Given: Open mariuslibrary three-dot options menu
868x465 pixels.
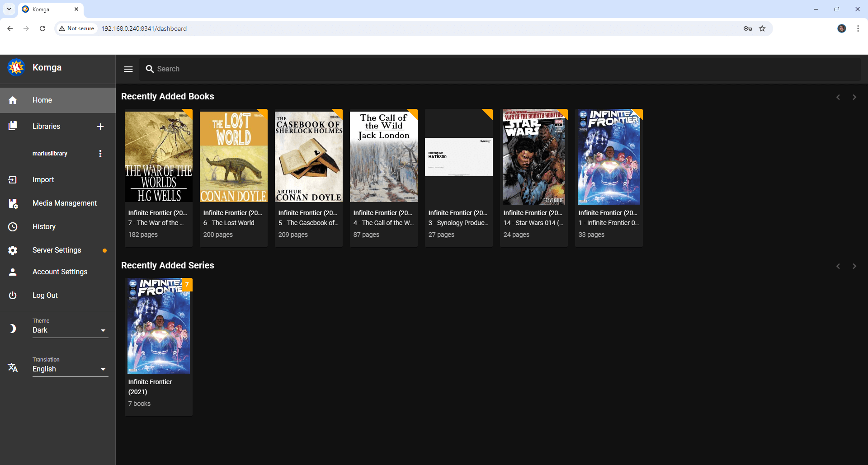Looking at the screenshot, I should pos(100,154).
